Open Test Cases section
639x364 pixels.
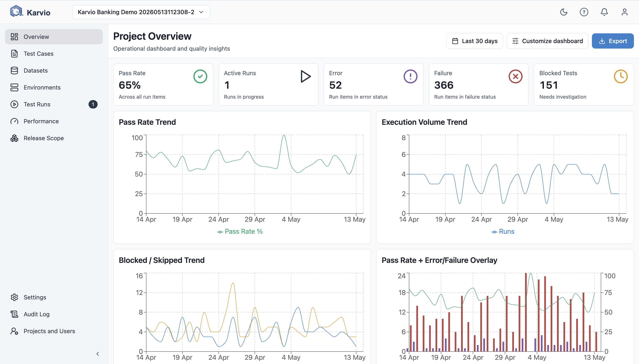[x=54, y=53]
